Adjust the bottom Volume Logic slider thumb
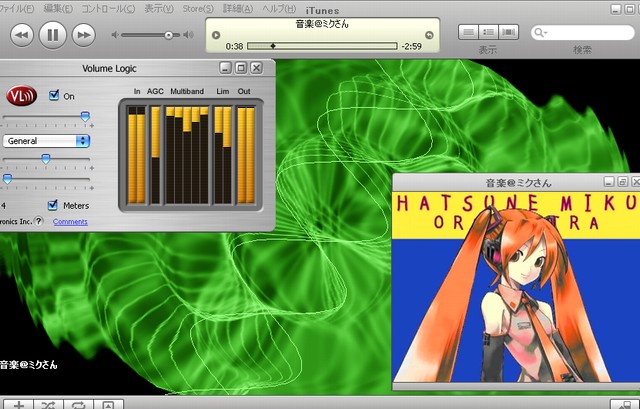This screenshot has height=409, width=640. point(7,179)
